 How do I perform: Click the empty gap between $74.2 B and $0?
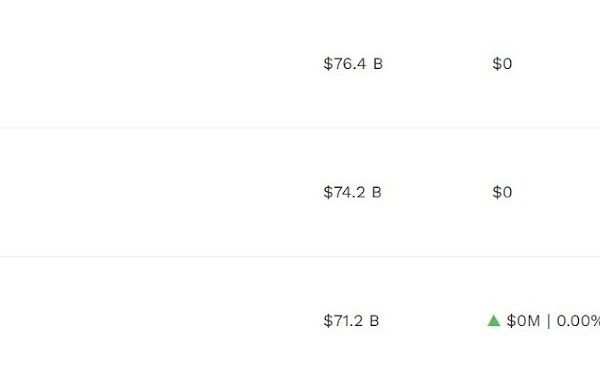[437, 192]
